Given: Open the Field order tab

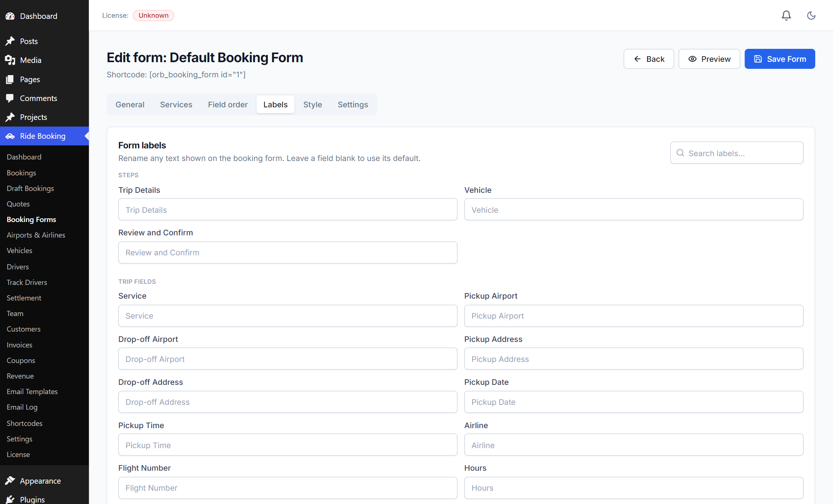Looking at the screenshot, I should (x=228, y=104).
